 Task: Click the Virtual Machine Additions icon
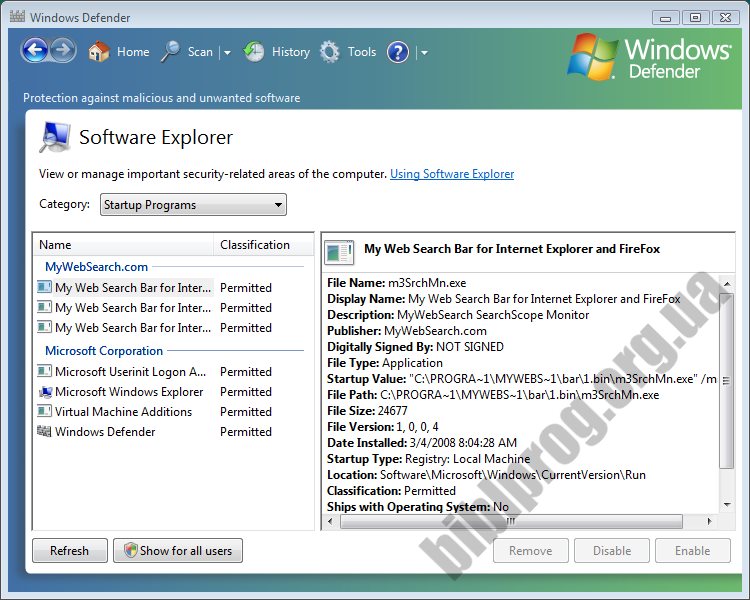coord(44,411)
